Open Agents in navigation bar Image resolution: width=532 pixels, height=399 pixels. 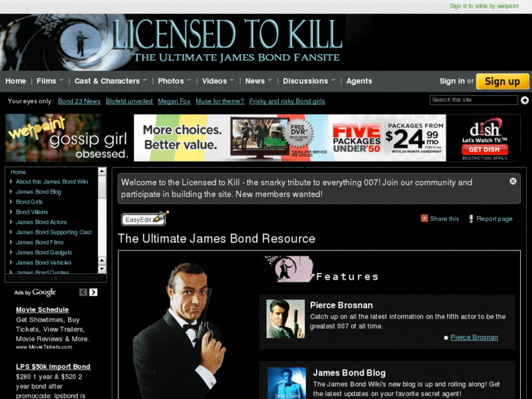[x=359, y=81]
